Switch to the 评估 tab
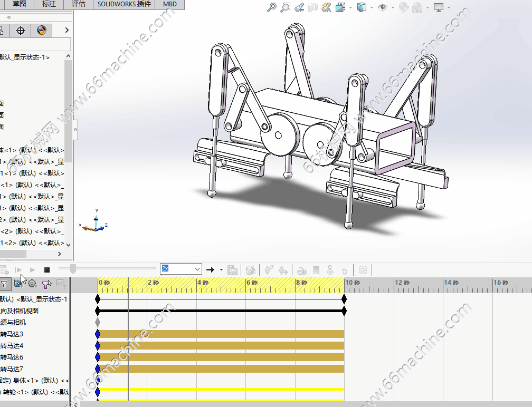532x407 pixels. pos(79,4)
